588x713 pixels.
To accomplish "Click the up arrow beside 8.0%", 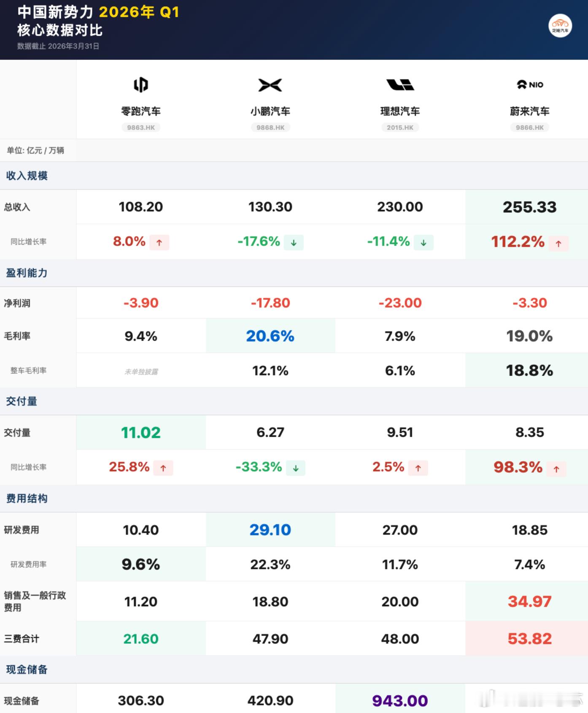I will coord(159,243).
